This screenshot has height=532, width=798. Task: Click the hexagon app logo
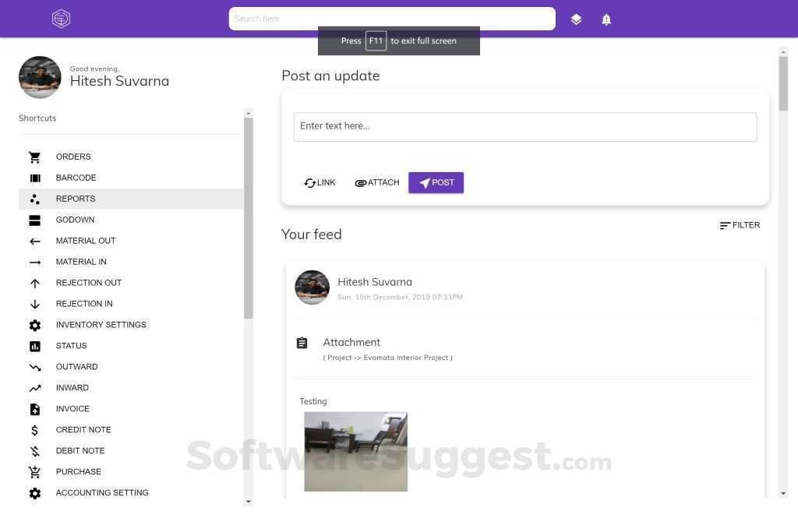61,19
